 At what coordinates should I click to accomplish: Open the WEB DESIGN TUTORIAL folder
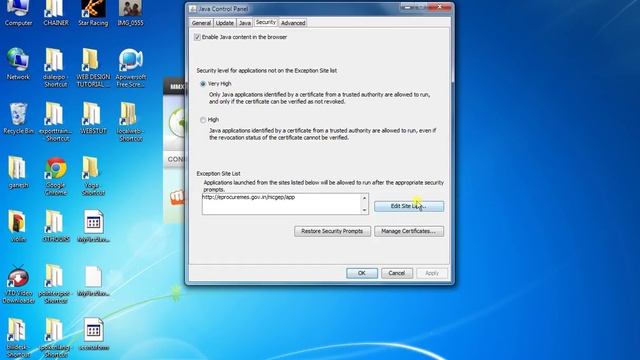pyautogui.click(x=93, y=67)
